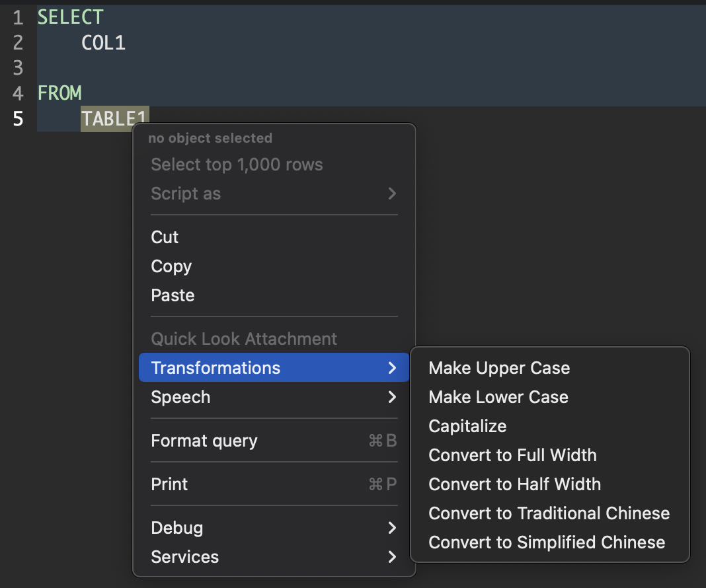Print the current query
Viewport: 706px width, 588px height.
[x=169, y=484]
